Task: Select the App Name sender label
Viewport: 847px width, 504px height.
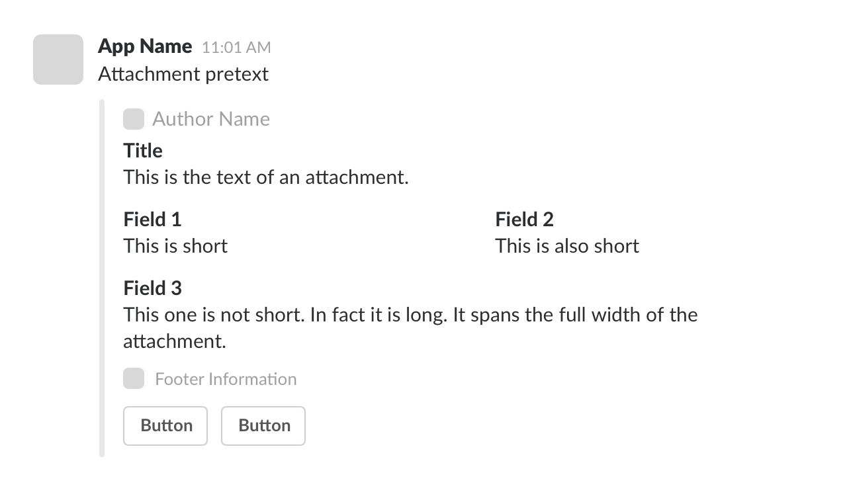Action: pos(145,46)
